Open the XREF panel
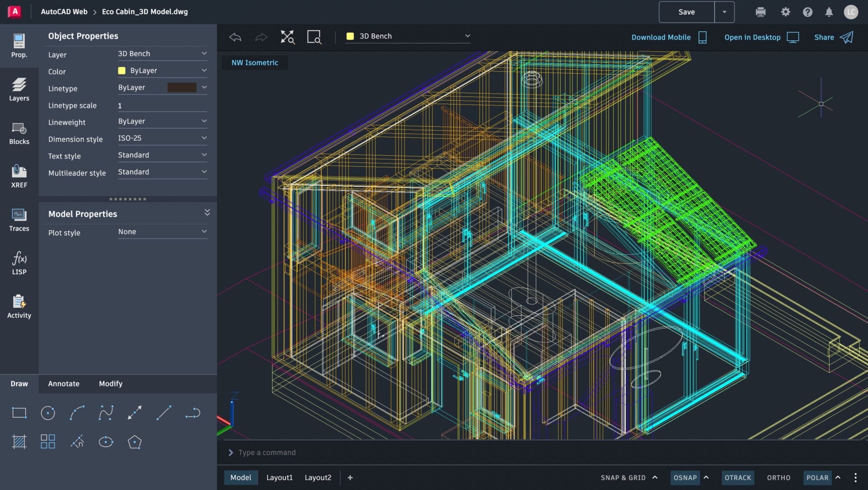This screenshot has height=490, width=868. point(19,176)
